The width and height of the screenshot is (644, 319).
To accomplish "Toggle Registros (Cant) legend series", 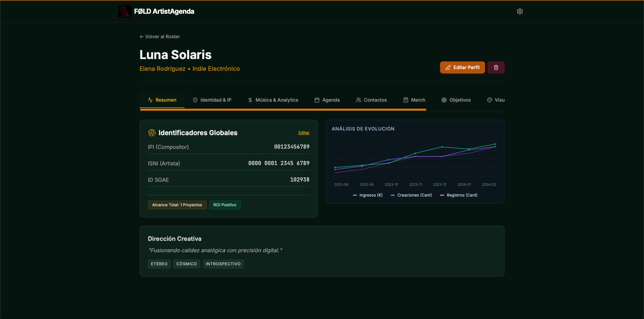I will [x=459, y=195].
